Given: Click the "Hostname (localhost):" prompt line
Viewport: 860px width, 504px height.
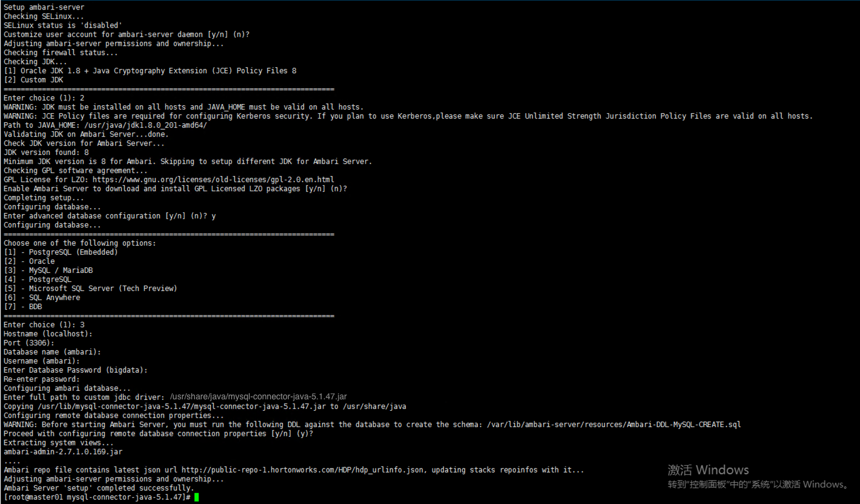Looking at the screenshot, I should (48, 334).
